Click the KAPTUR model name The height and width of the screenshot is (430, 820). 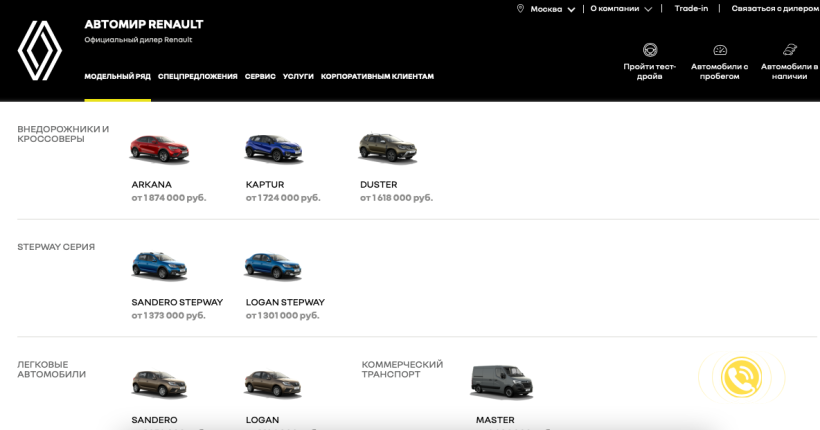click(265, 185)
